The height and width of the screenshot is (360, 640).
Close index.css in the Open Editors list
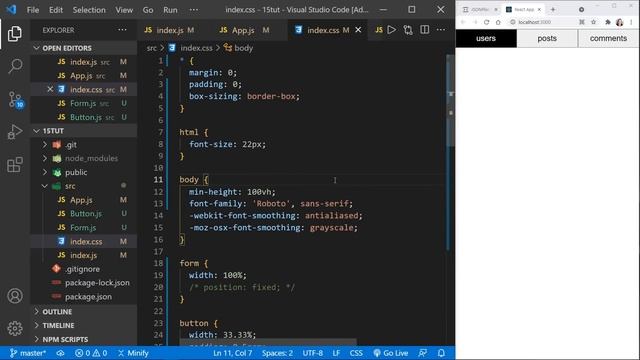pos(50,89)
